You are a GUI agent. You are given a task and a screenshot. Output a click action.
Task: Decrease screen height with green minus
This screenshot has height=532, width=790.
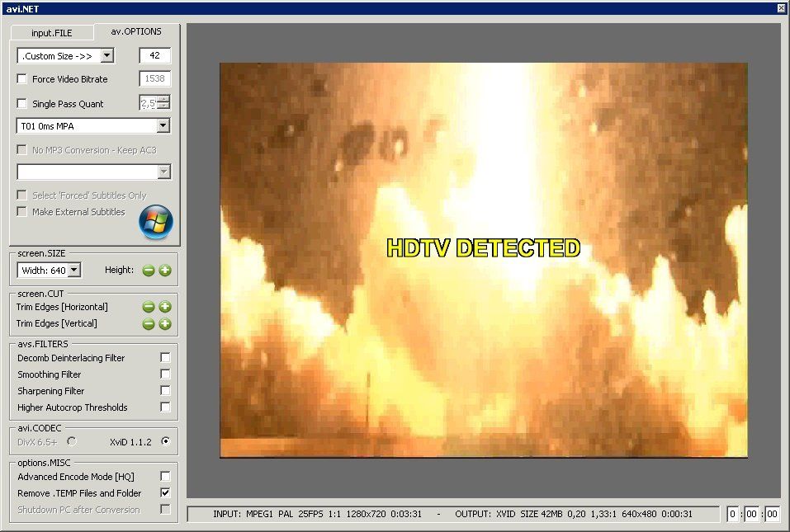click(x=149, y=271)
